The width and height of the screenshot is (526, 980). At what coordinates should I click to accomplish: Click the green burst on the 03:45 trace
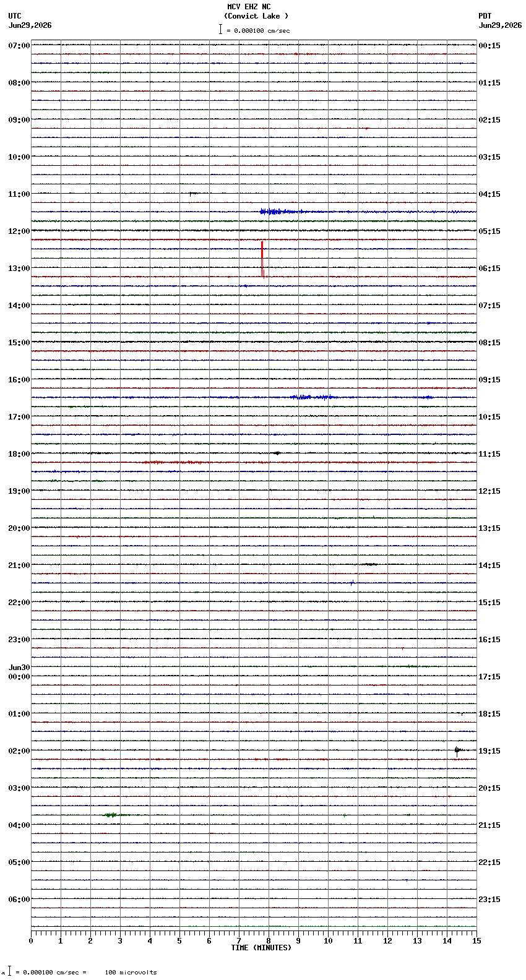click(113, 815)
